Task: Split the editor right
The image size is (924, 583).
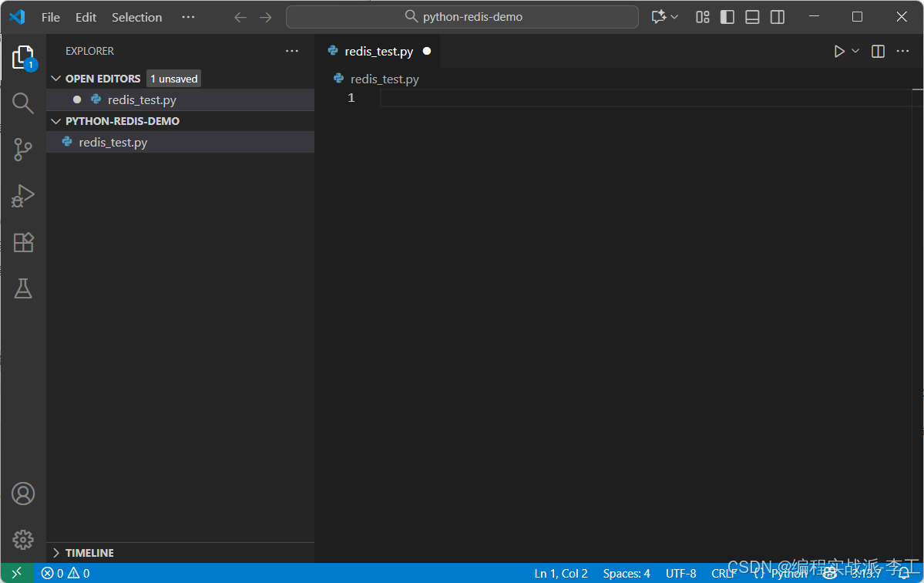Action: pyautogui.click(x=878, y=52)
